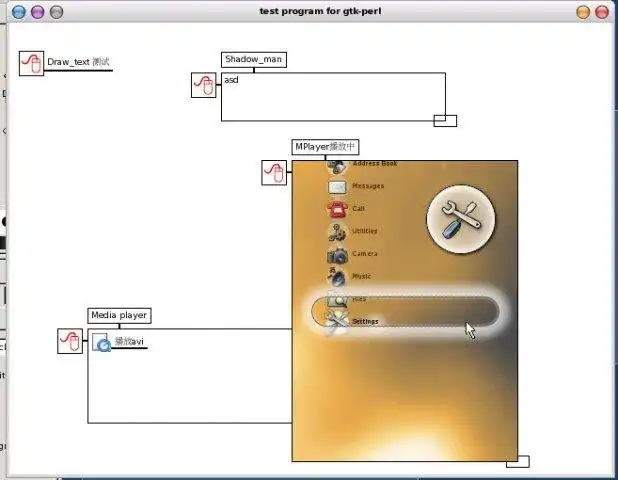
Task: Open the QuickTime-style avi file icon
Action: click(x=101, y=342)
